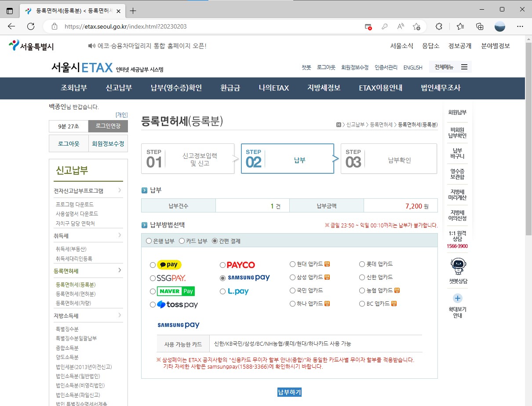This screenshot has width=532, height=406.
Task: Open 프로그램 다운로드 sidebar item
Action: coord(75,205)
